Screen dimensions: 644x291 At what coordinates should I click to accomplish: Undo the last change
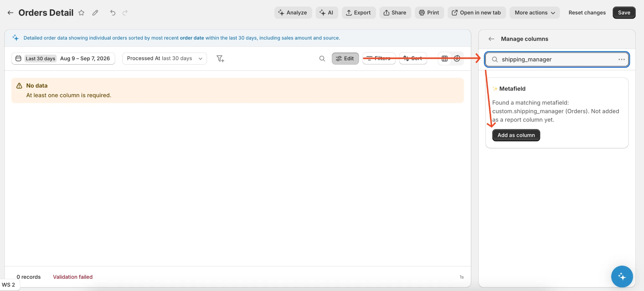coord(113,13)
